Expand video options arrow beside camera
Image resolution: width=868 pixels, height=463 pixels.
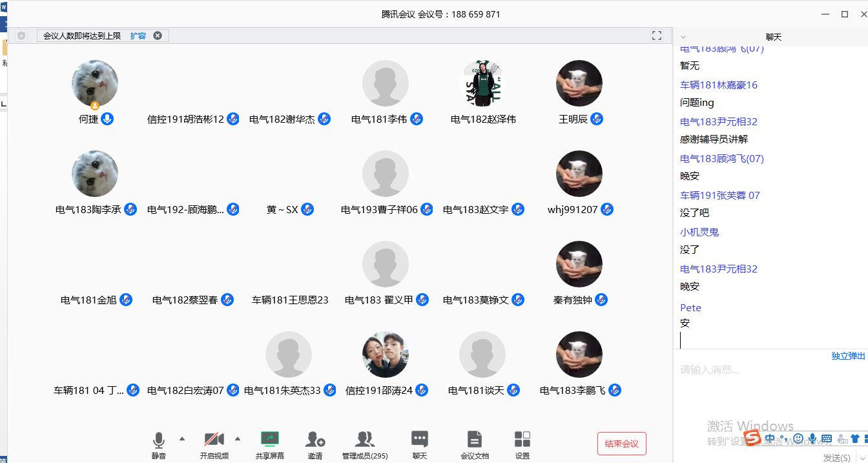click(x=238, y=438)
